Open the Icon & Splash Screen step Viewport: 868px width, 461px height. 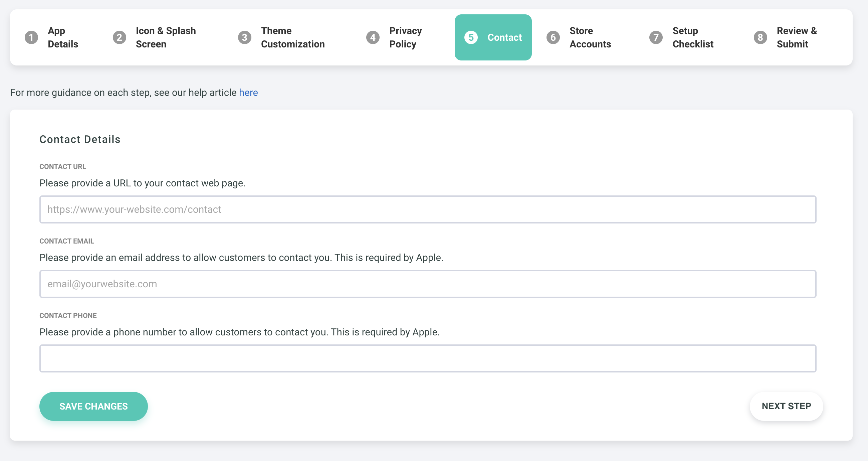166,37
